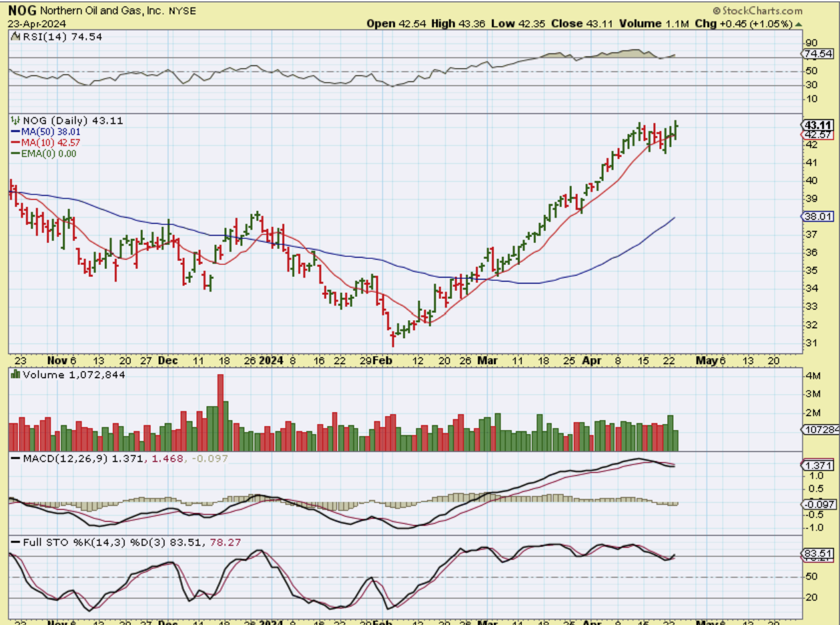Click the MA(10) 42.57 legend text

(x=50, y=142)
